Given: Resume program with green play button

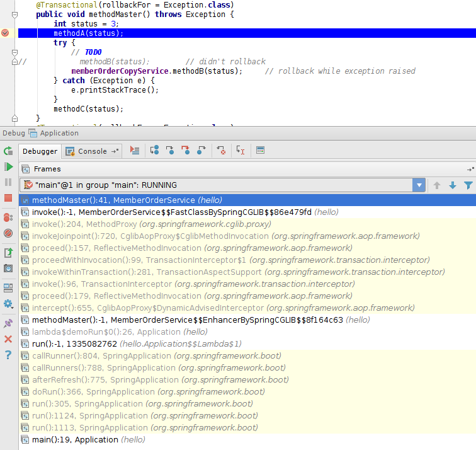Looking at the screenshot, I should 8,166.
